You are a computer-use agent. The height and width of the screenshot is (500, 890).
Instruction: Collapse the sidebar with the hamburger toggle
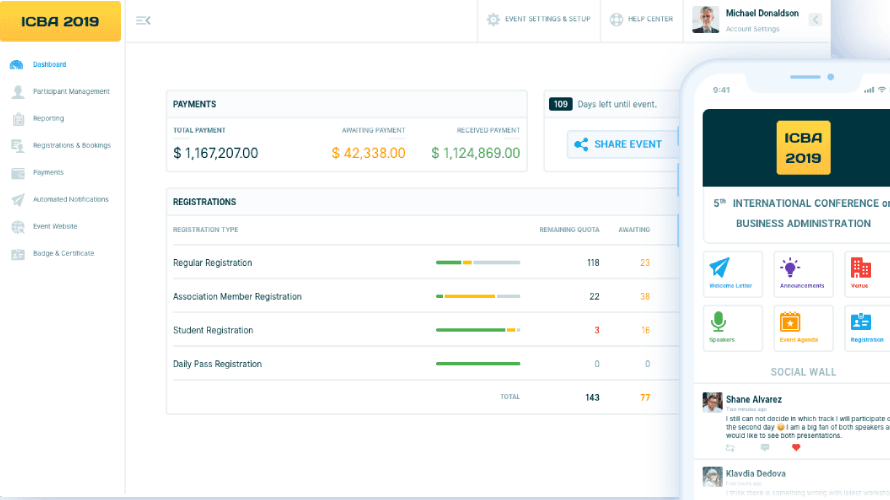coord(143,20)
